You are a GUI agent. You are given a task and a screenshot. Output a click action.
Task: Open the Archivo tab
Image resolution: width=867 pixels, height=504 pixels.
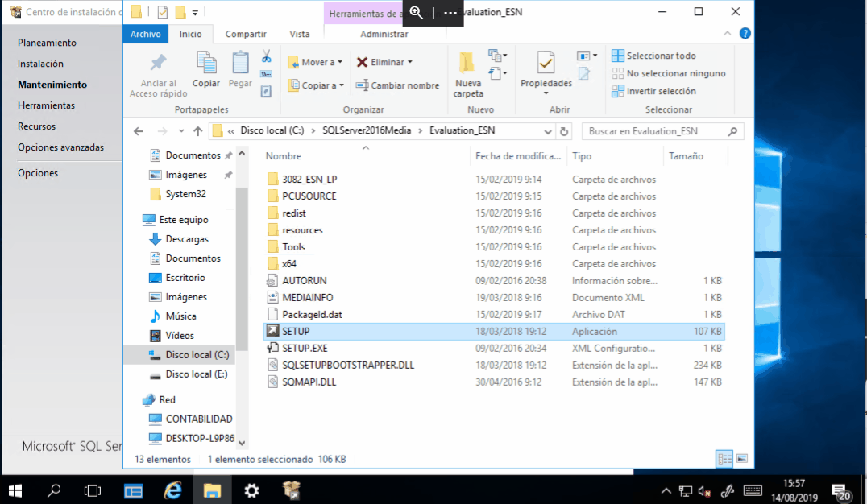145,34
